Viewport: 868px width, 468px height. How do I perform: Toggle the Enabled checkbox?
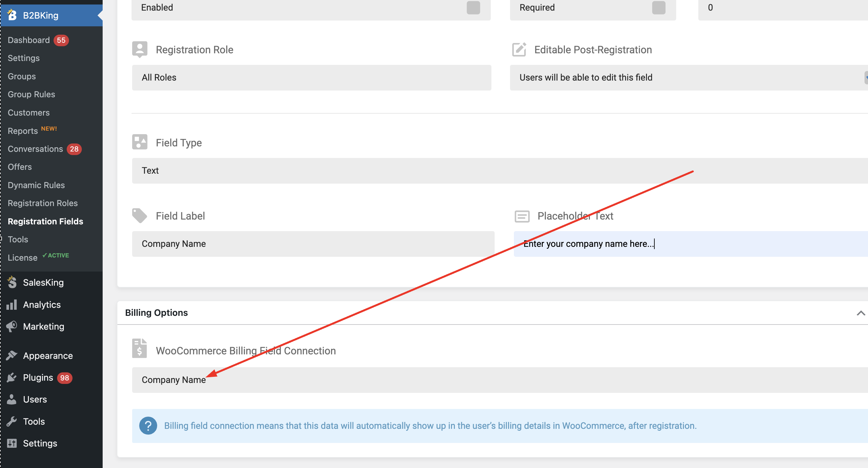pos(473,7)
